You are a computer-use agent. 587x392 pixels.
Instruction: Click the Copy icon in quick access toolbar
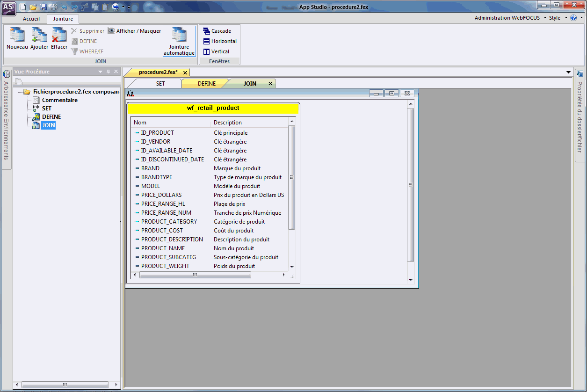click(95, 7)
